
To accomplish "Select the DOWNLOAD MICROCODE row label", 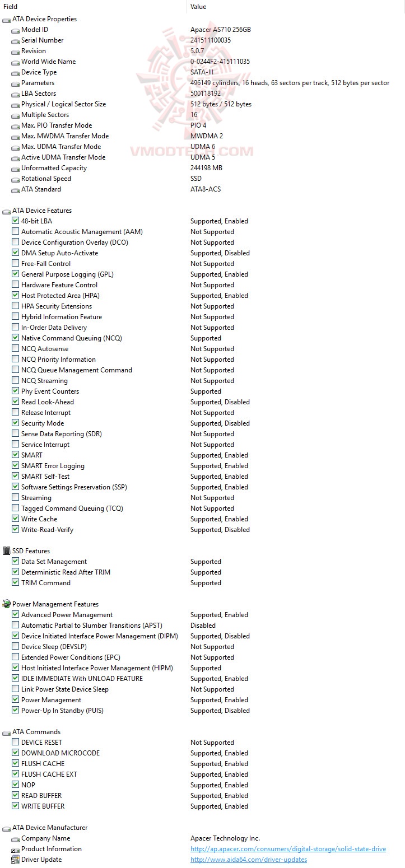I will tap(60, 753).
